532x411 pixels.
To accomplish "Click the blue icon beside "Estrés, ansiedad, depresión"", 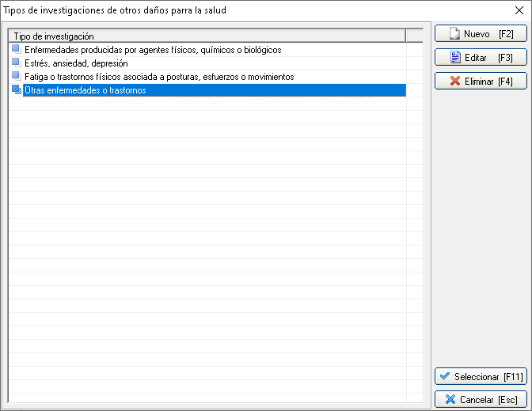I will pos(17,63).
